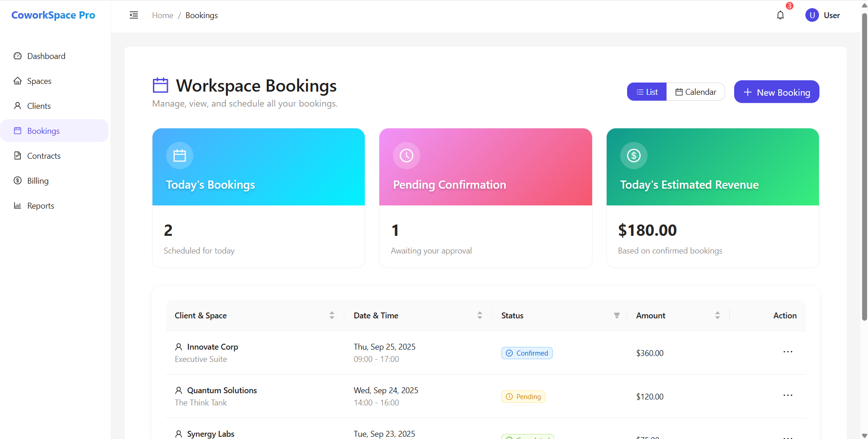View Reports section
868x439 pixels.
pyautogui.click(x=54, y=206)
